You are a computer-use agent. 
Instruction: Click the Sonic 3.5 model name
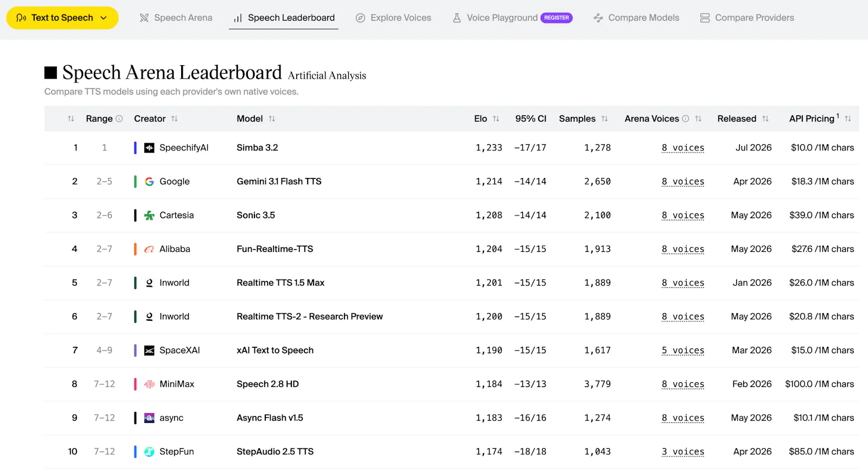tap(256, 215)
